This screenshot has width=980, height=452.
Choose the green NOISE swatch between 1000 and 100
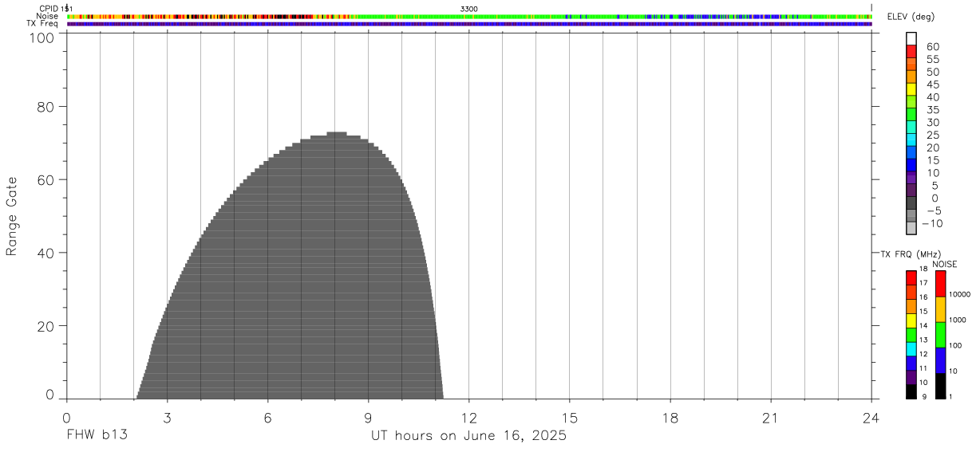click(x=941, y=335)
